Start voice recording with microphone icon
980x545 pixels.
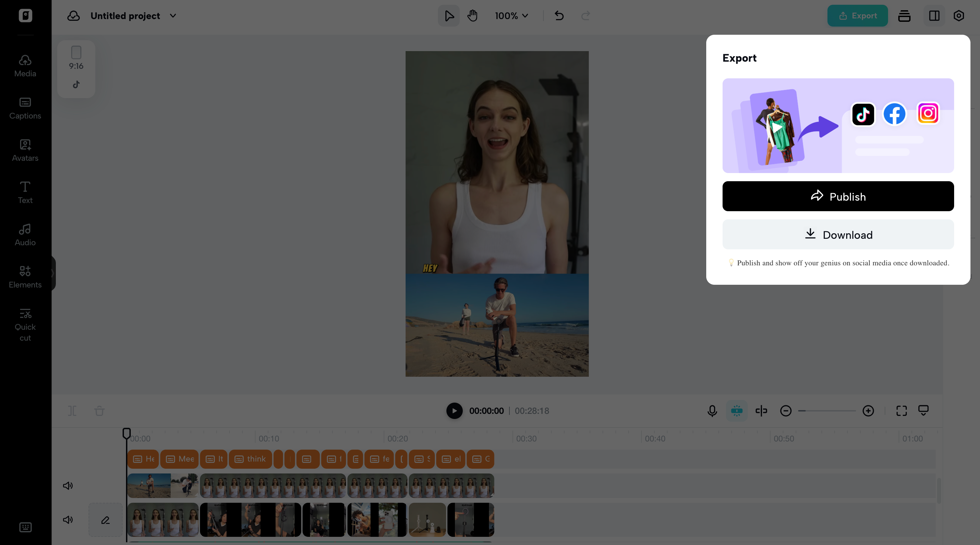pos(712,411)
